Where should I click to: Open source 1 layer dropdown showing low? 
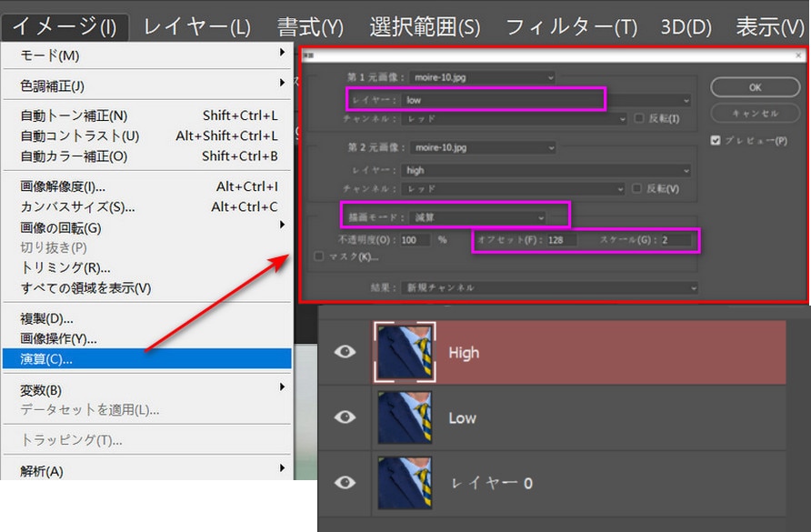(x=546, y=100)
